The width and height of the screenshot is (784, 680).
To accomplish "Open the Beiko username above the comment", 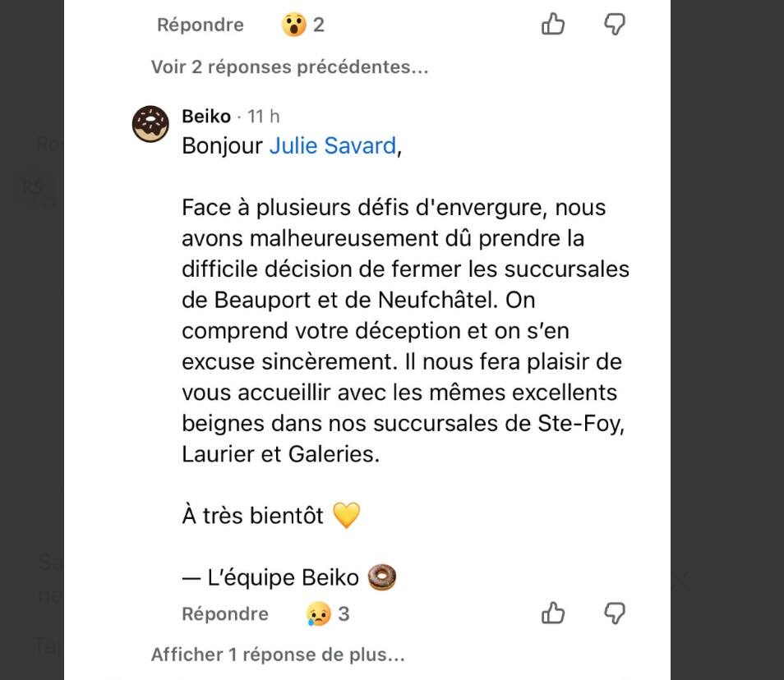I will pyautogui.click(x=206, y=117).
